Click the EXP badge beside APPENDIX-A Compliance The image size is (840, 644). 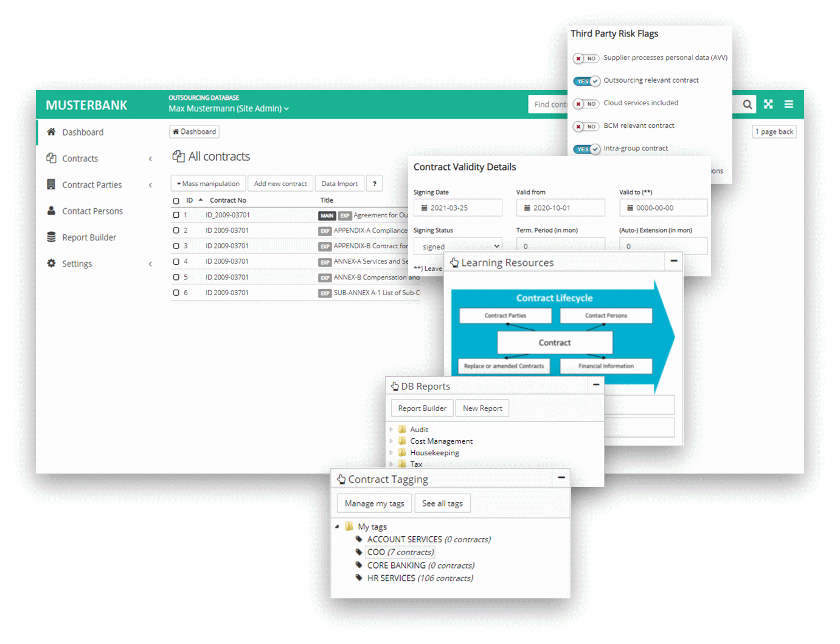pyautogui.click(x=325, y=231)
